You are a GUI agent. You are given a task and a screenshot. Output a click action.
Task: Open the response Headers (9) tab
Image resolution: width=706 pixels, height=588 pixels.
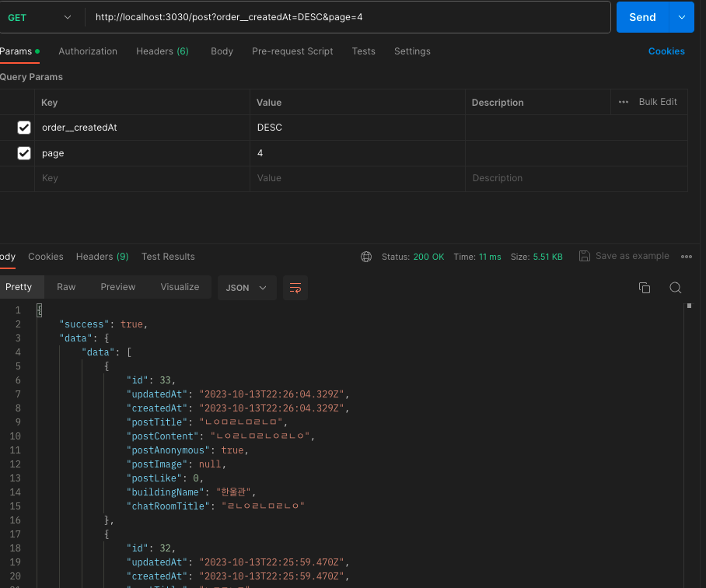point(102,257)
